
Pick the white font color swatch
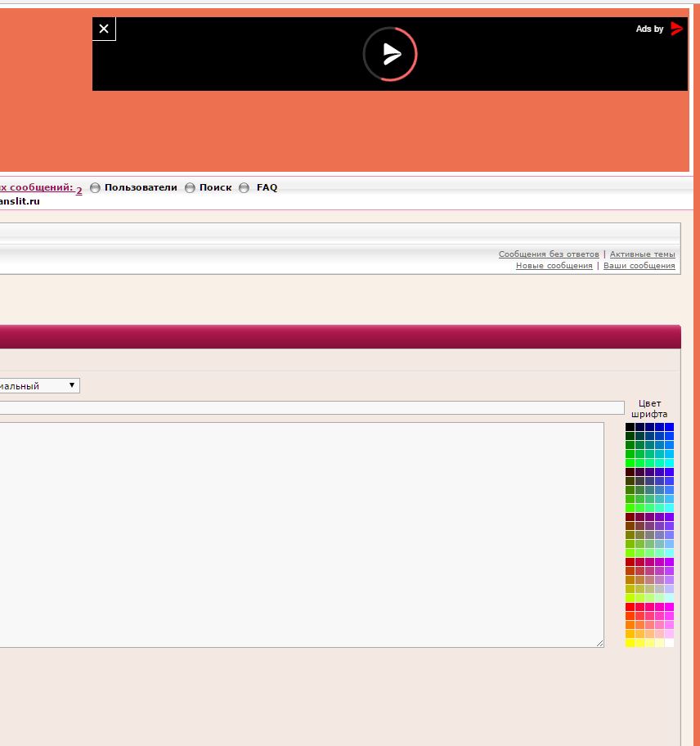(x=669, y=643)
